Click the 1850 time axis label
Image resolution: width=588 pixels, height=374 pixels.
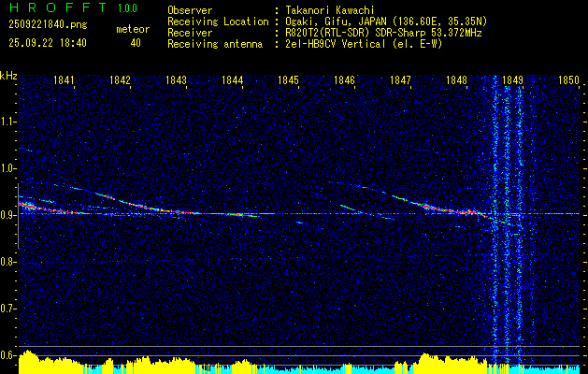point(569,79)
